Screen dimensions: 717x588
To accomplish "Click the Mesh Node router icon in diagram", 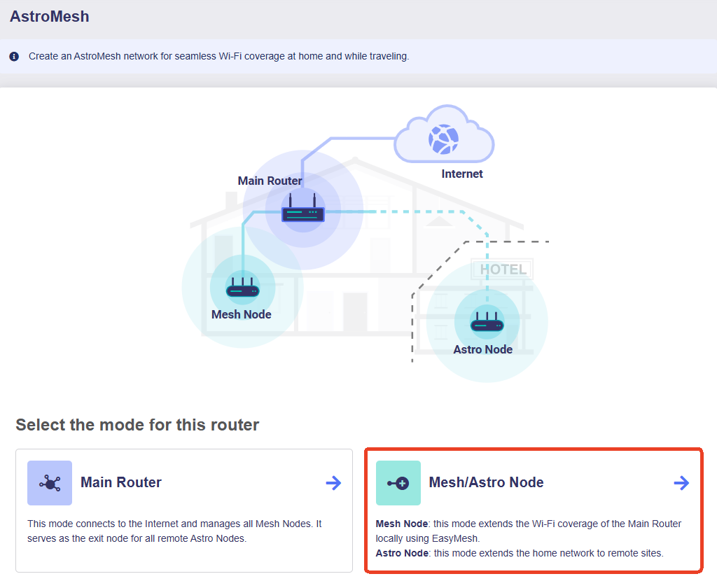I will tap(243, 287).
